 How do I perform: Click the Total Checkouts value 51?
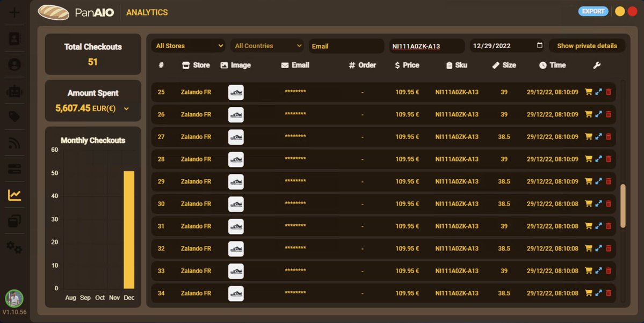coord(93,62)
